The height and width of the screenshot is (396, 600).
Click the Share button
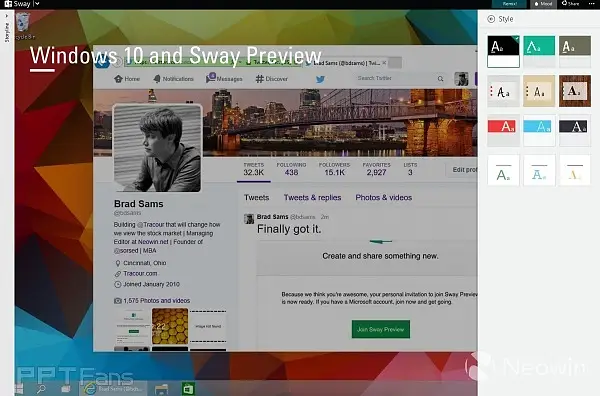click(570, 3)
